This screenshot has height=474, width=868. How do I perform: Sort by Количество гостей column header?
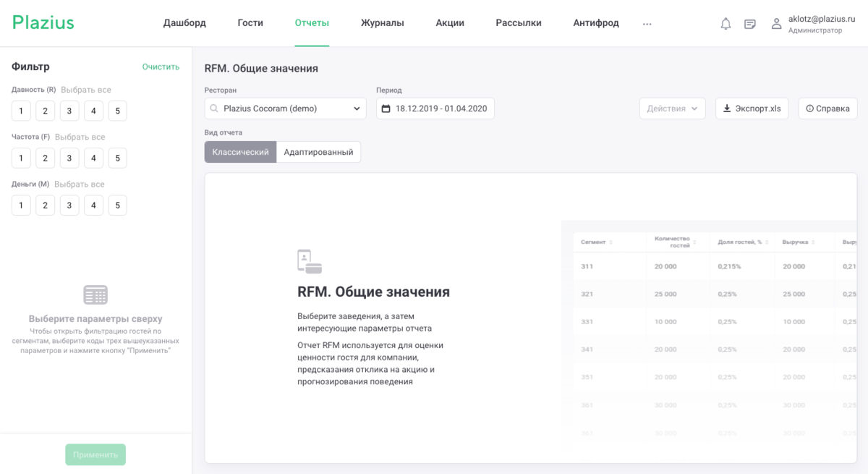pyautogui.click(x=674, y=242)
